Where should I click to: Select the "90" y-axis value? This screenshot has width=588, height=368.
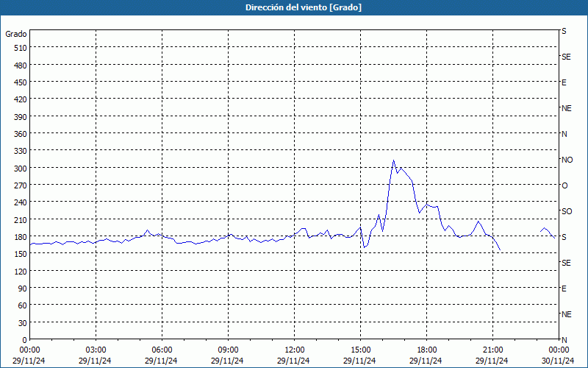[x=23, y=289]
